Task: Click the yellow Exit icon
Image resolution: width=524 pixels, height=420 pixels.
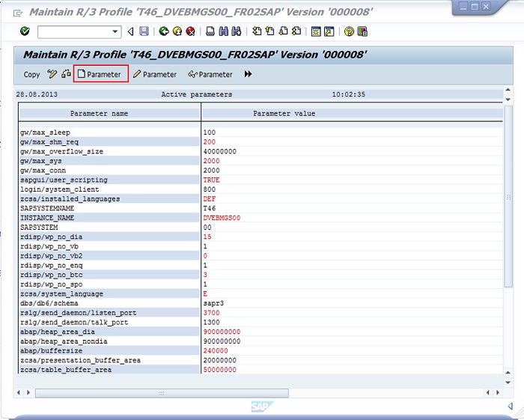Action: pos(177,31)
